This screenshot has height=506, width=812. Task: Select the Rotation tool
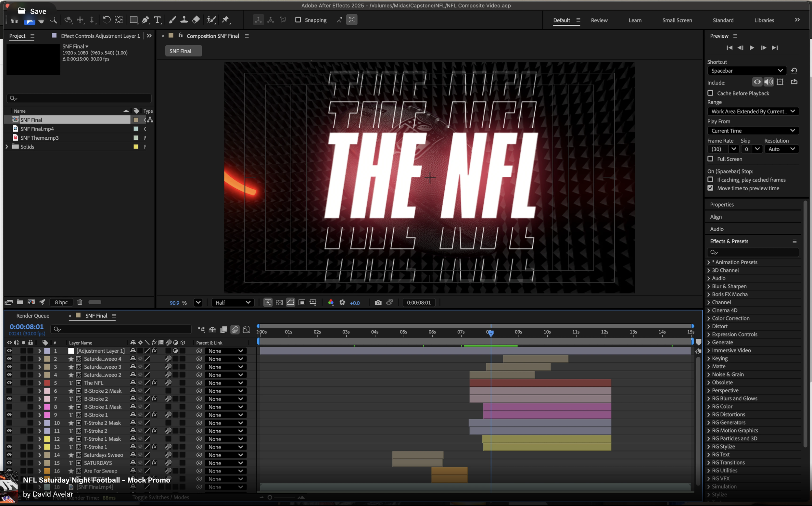coord(107,20)
